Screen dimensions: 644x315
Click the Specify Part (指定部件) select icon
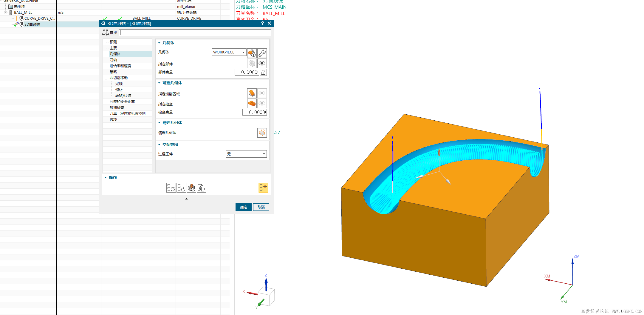tap(252, 63)
